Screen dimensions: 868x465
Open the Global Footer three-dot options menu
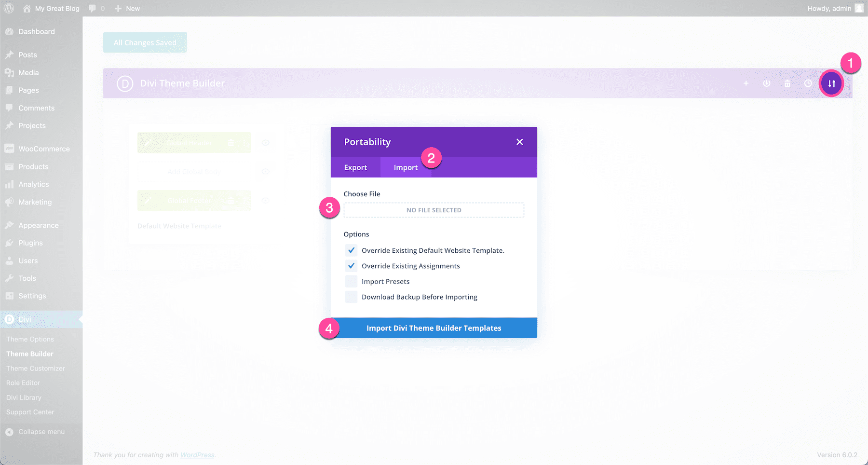pos(244,201)
